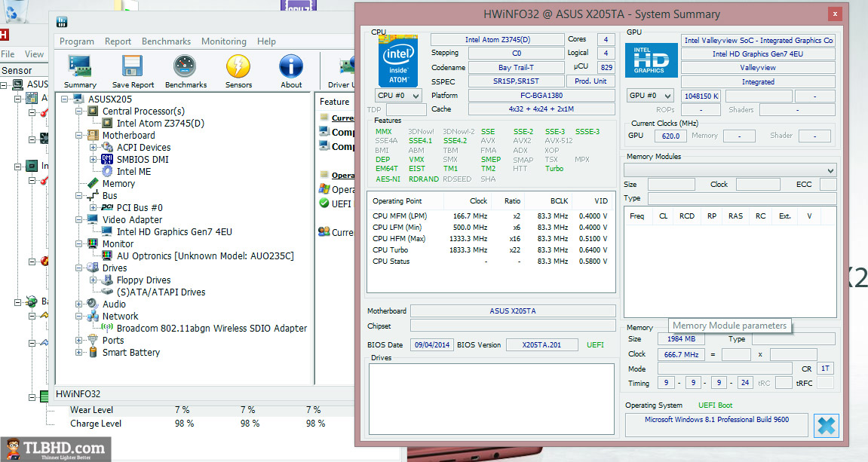Click the PCI Bus #0 icon
This screenshot has width=868, height=462.
107,207
